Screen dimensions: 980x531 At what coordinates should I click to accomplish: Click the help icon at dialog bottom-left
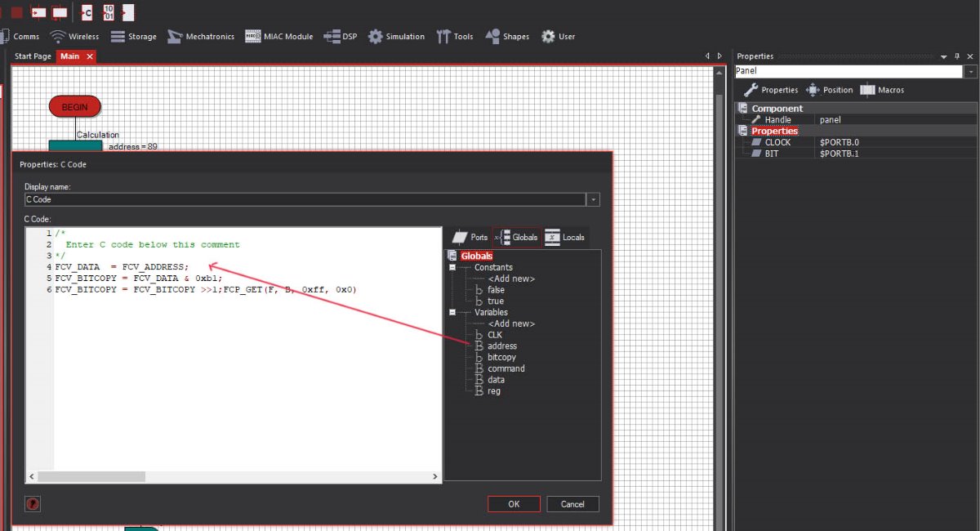click(x=33, y=504)
